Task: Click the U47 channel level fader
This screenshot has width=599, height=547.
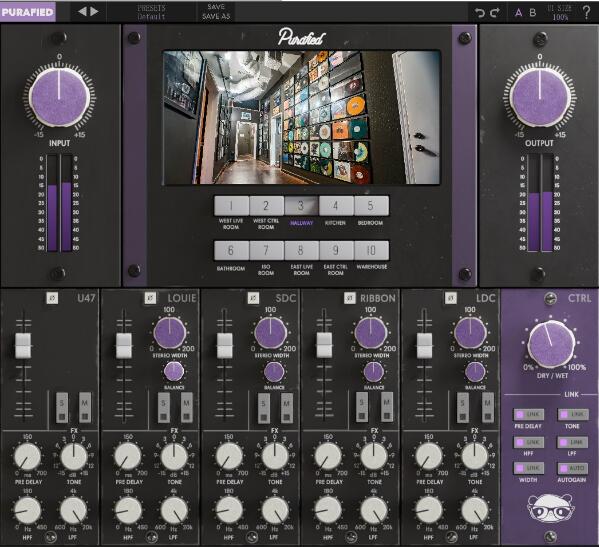Action: point(23,345)
